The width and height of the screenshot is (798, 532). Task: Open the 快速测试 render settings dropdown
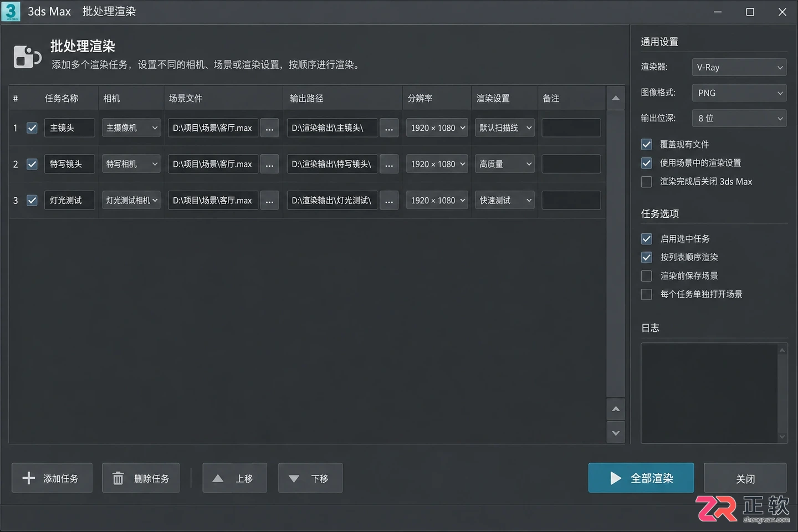(505, 201)
